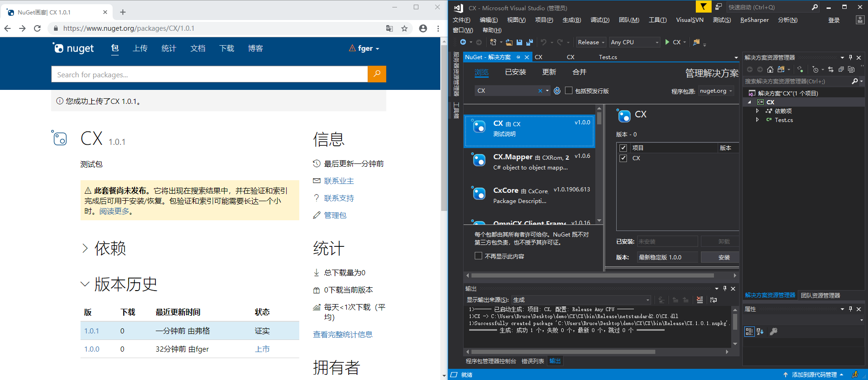868x380 pixels.
Task: Click Show All Files in Solution Explorer
Action: pos(851,69)
